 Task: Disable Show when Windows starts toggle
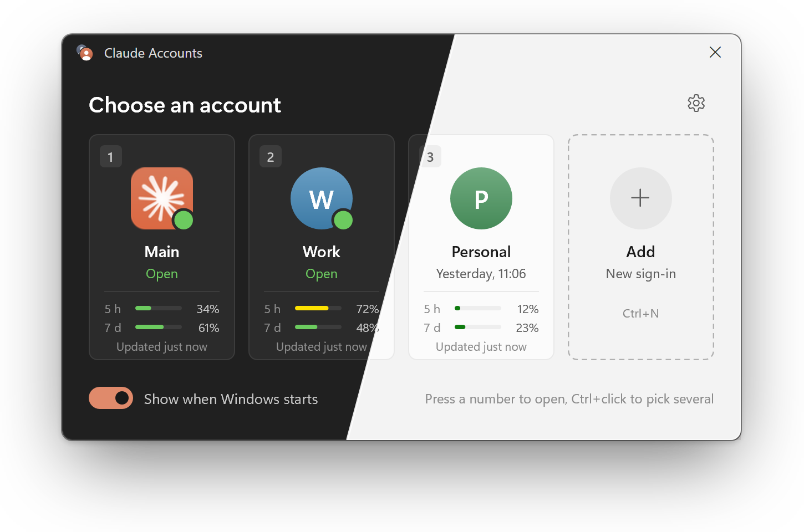tap(111, 398)
